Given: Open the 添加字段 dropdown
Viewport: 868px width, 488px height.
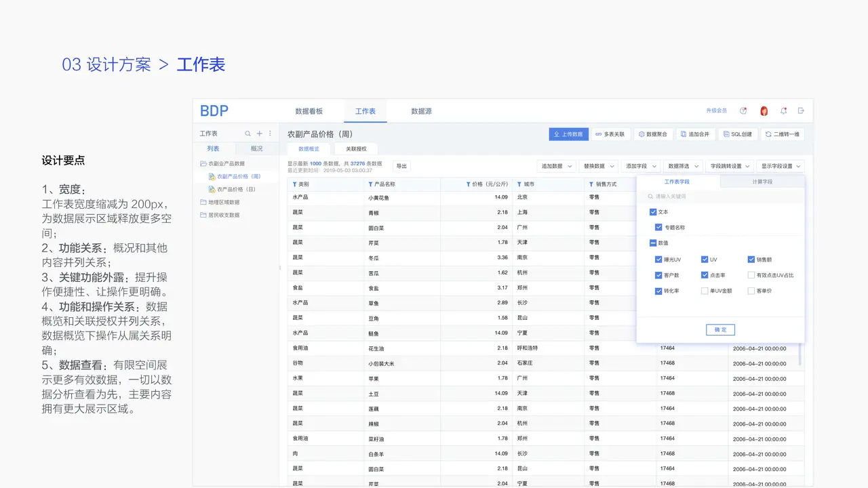Looking at the screenshot, I should pos(640,166).
